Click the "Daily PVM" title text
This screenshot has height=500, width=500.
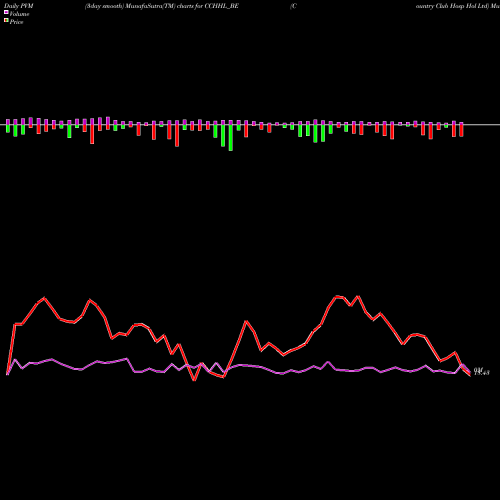[19, 6]
